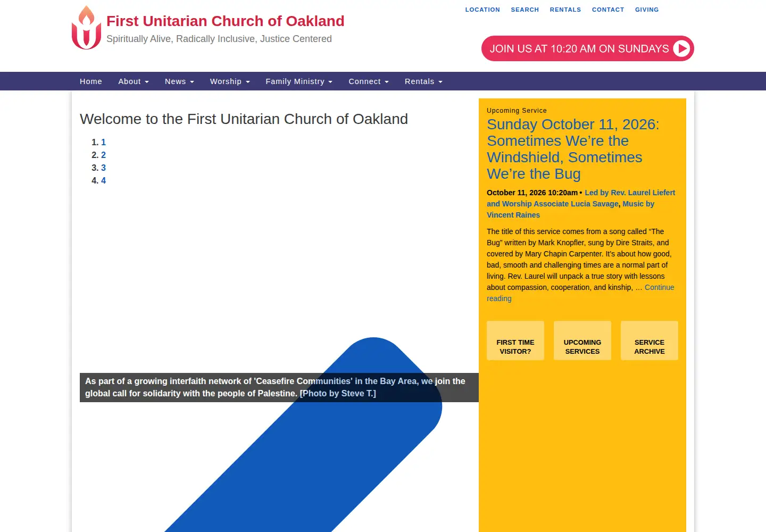The height and width of the screenshot is (532, 766).
Task: Expand the About dropdown menu
Action: [134, 81]
